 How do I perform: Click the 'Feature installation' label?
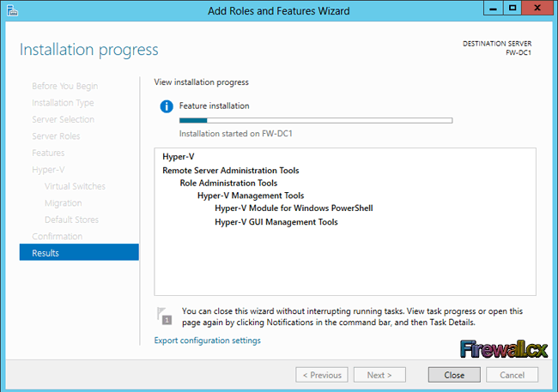pos(215,106)
